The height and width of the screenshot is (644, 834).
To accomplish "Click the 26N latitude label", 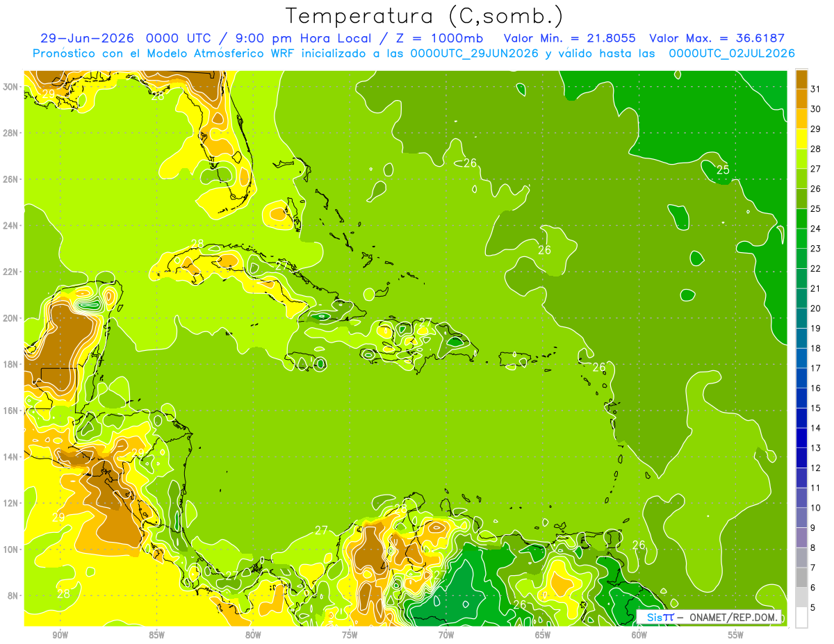I will 12,179.
